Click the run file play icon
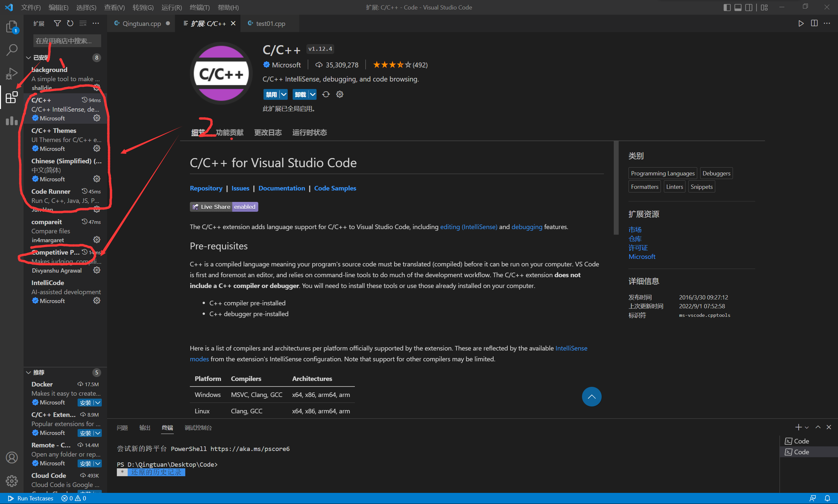This screenshot has height=504, width=838. point(801,24)
